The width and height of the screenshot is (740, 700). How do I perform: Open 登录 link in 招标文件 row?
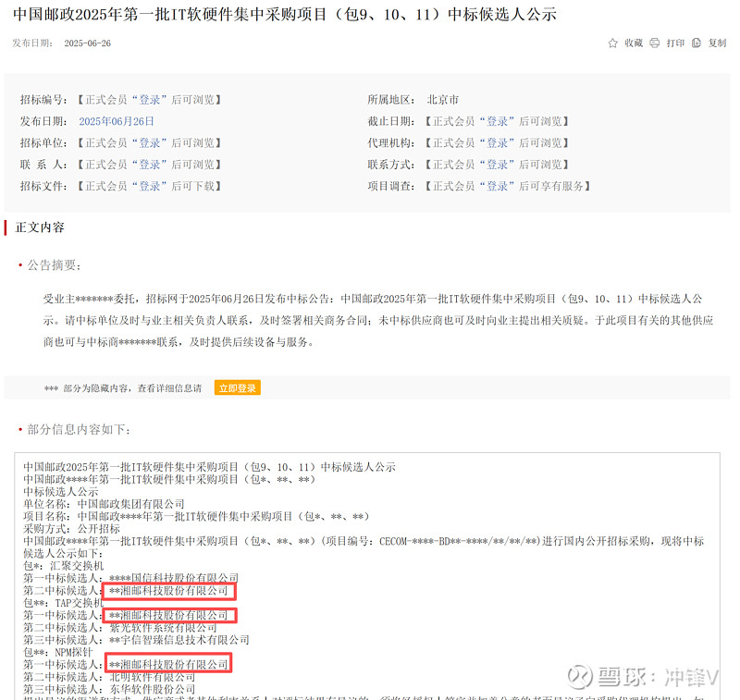149,186
